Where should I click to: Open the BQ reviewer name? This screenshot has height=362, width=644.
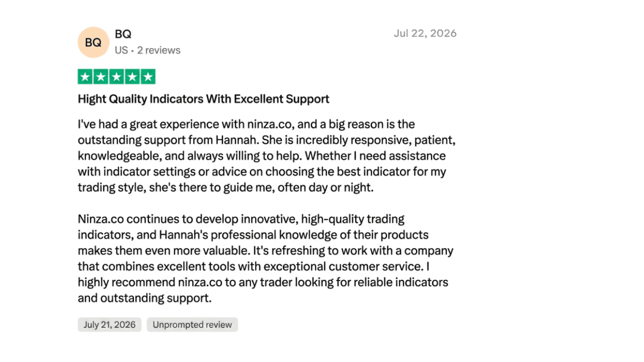123,34
